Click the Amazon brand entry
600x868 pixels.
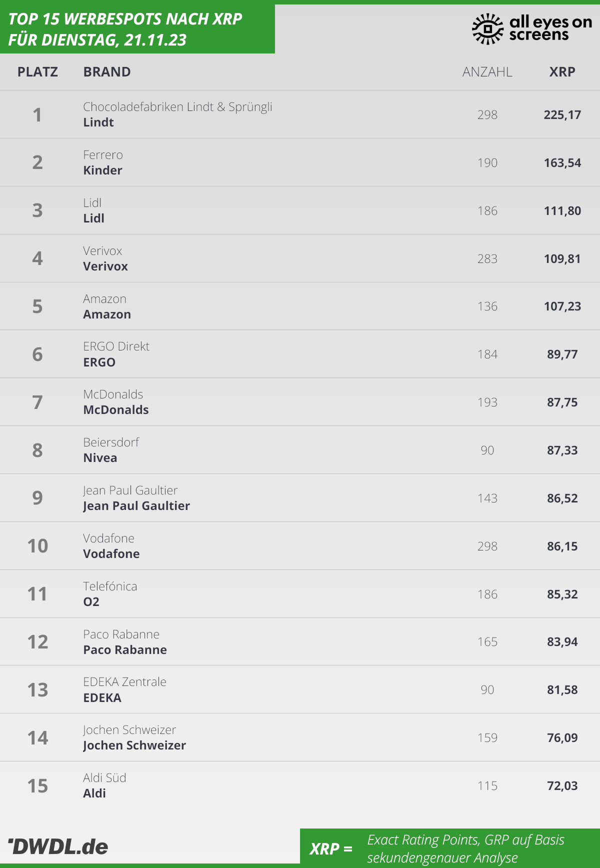[x=107, y=314]
